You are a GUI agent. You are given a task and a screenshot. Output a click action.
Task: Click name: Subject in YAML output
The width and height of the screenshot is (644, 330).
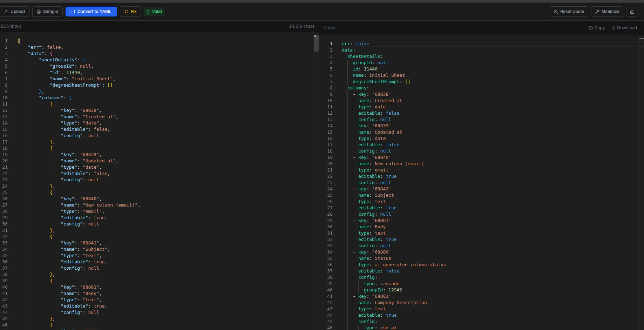click(376, 195)
